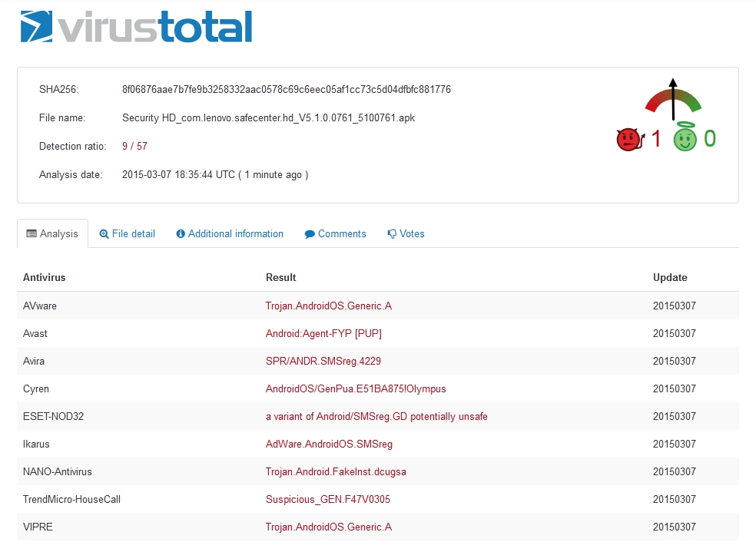Click the harmless vote count 0
The width and height of the screenshot is (756, 542).
[710, 139]
